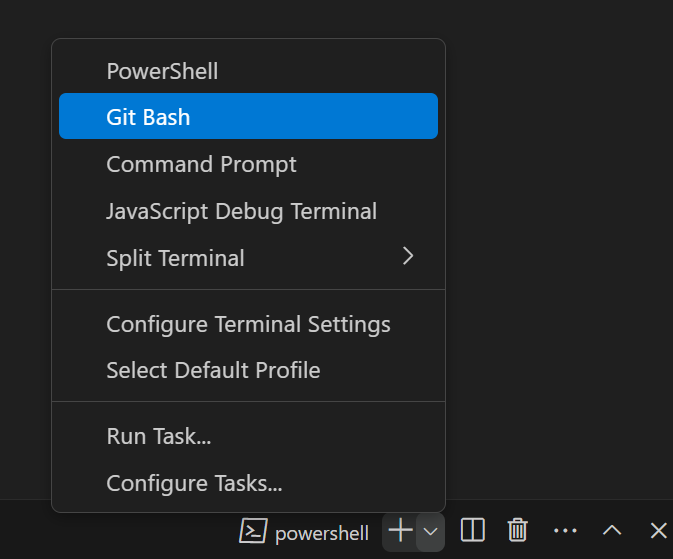
Task: Click the new terminal plus icon
Action: [x=400, y=531]
